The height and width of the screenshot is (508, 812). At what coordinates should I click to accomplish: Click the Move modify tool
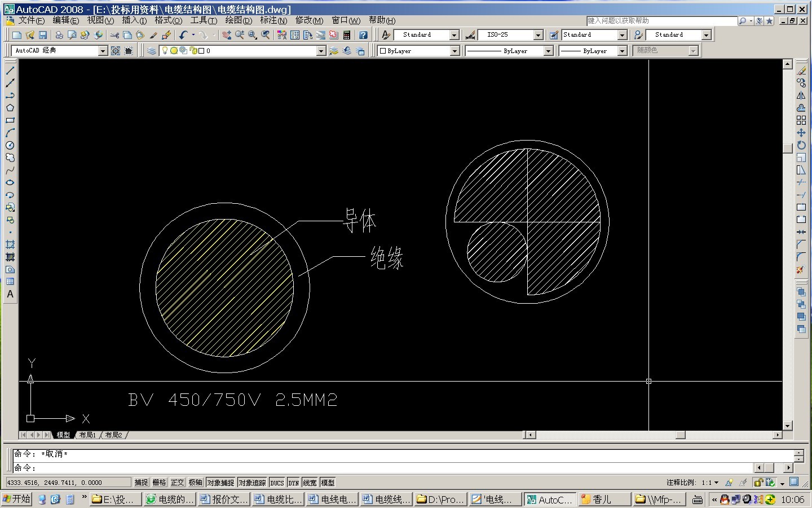(x=801, y=133)
